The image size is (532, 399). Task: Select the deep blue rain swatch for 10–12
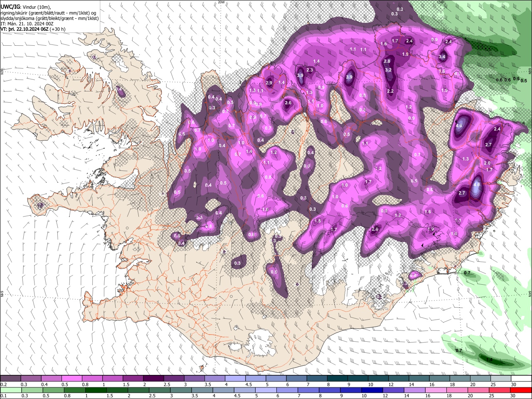point(372,390)
